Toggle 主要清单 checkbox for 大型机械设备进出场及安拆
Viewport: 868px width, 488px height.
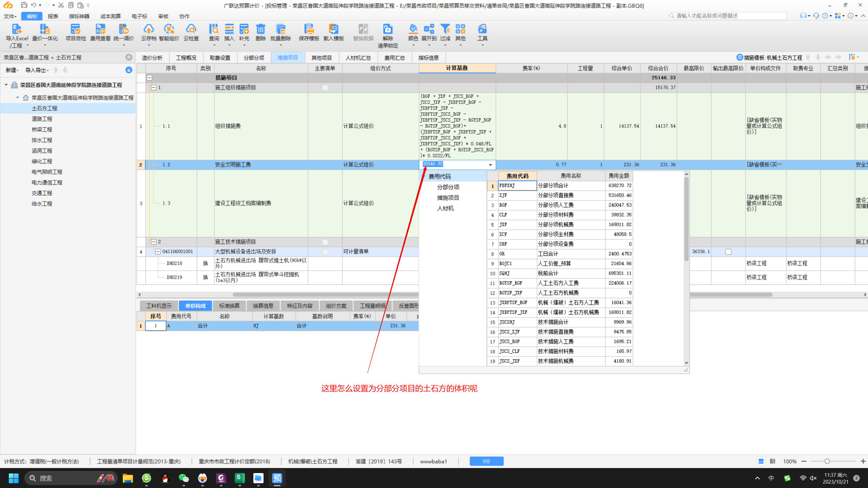pos(325,252)
